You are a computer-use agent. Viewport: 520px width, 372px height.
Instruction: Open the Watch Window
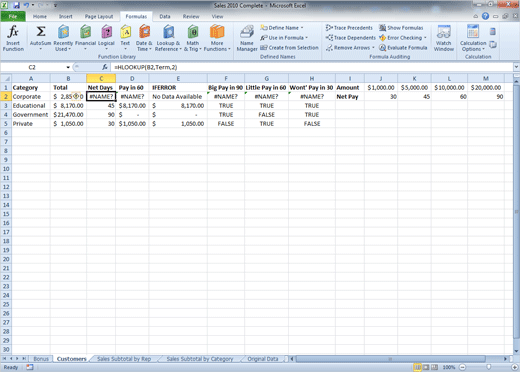(x=444, y=38)
